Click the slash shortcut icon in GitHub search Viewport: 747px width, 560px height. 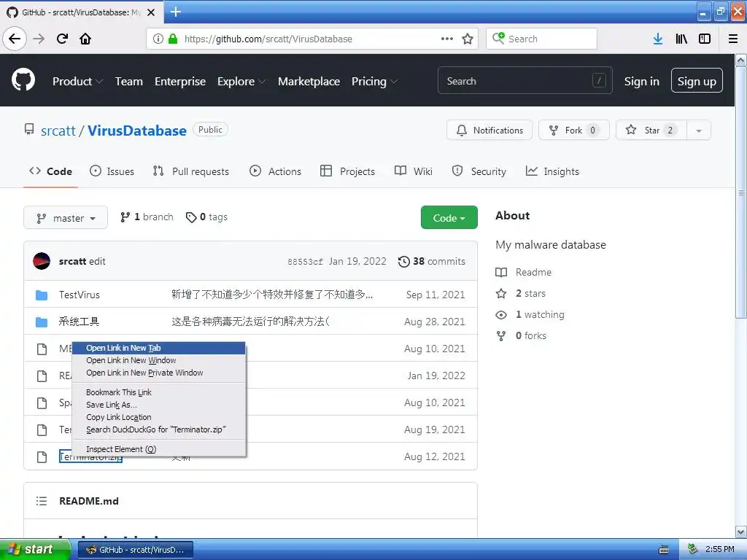coord(599,80)
